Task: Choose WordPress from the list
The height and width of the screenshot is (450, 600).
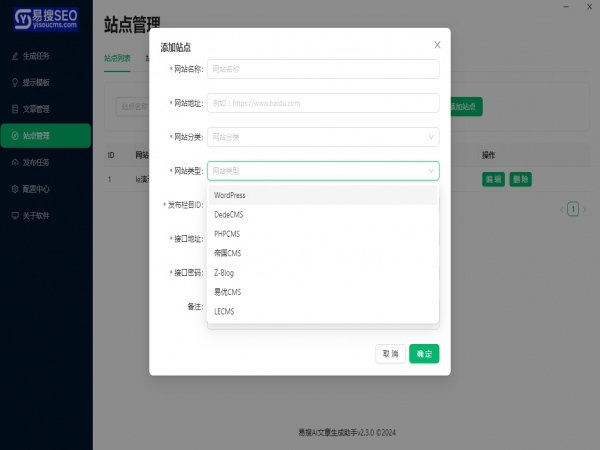Action: (x=323, y=195)
